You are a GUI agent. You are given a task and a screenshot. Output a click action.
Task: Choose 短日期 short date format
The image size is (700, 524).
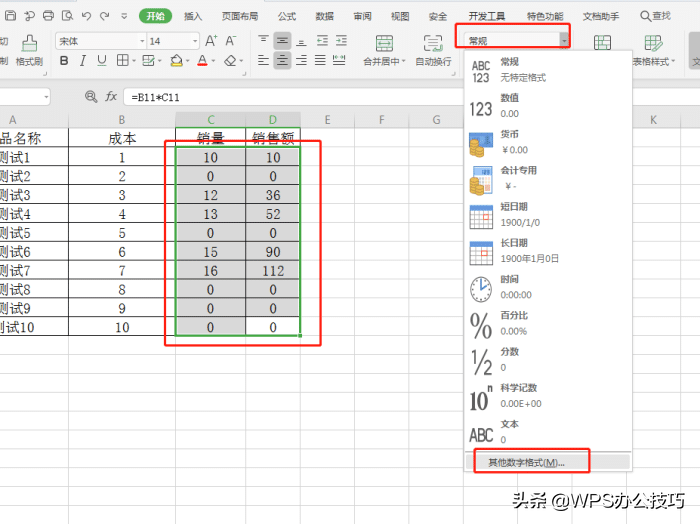click(548, 214)
